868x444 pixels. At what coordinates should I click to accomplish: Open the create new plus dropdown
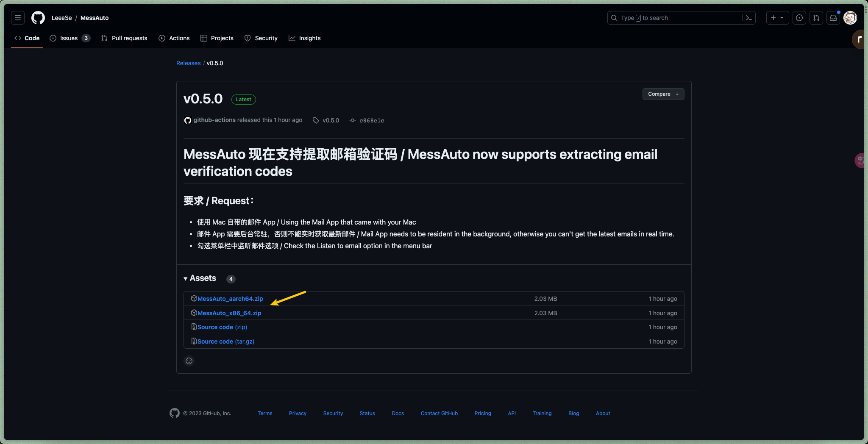(777, 18)
